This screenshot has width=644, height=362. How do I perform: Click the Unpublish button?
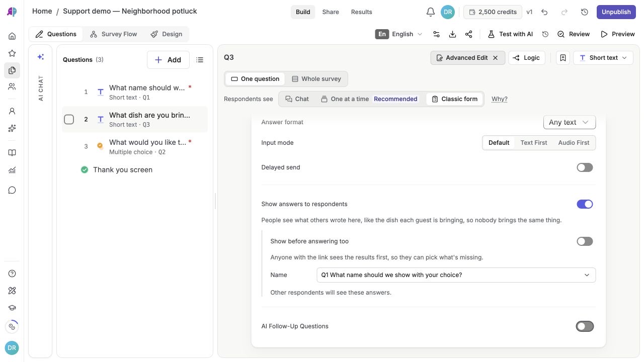point(616,12)
